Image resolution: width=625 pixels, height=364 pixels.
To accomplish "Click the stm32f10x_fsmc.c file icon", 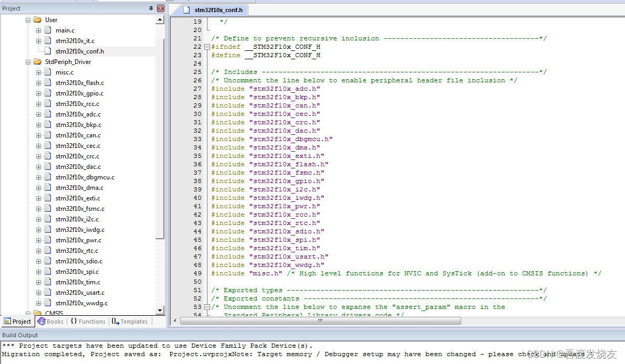I will 48,208.
